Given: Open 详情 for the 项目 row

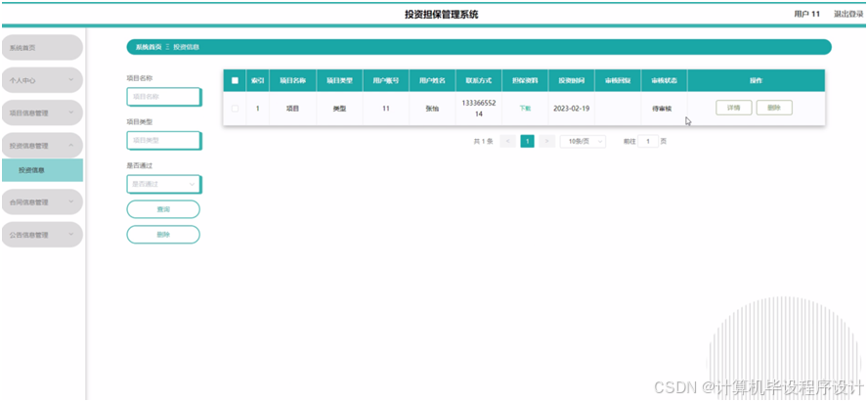Looking at the screenshot, I should coord(733,108).
